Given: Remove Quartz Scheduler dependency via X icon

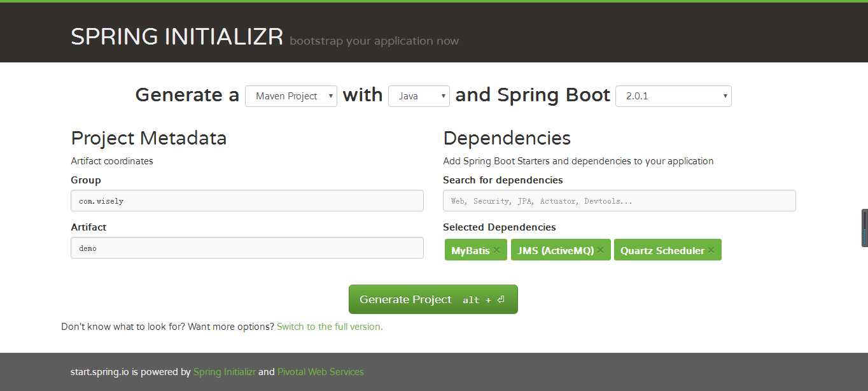Looking at the screenshot, I should (x=711, y=250).
